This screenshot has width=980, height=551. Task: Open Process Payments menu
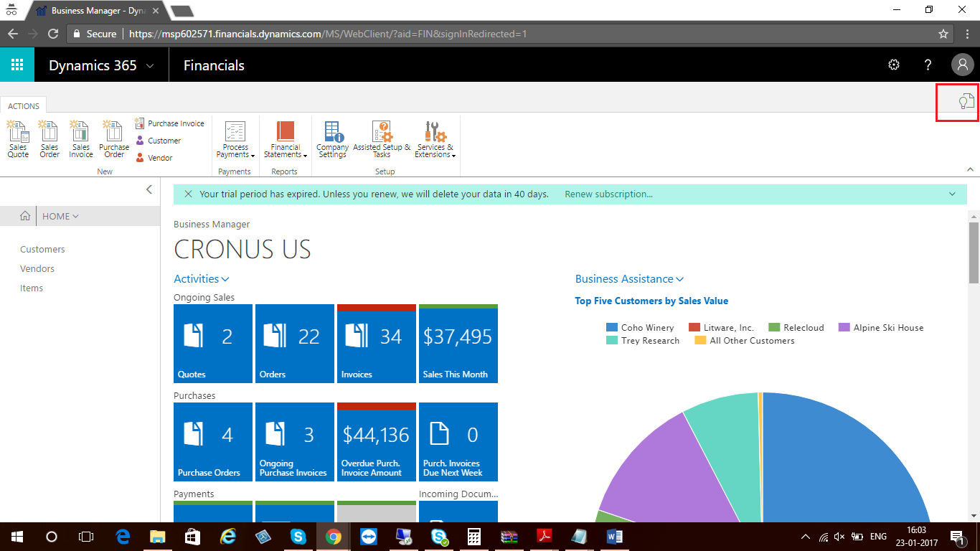(235, 140)
